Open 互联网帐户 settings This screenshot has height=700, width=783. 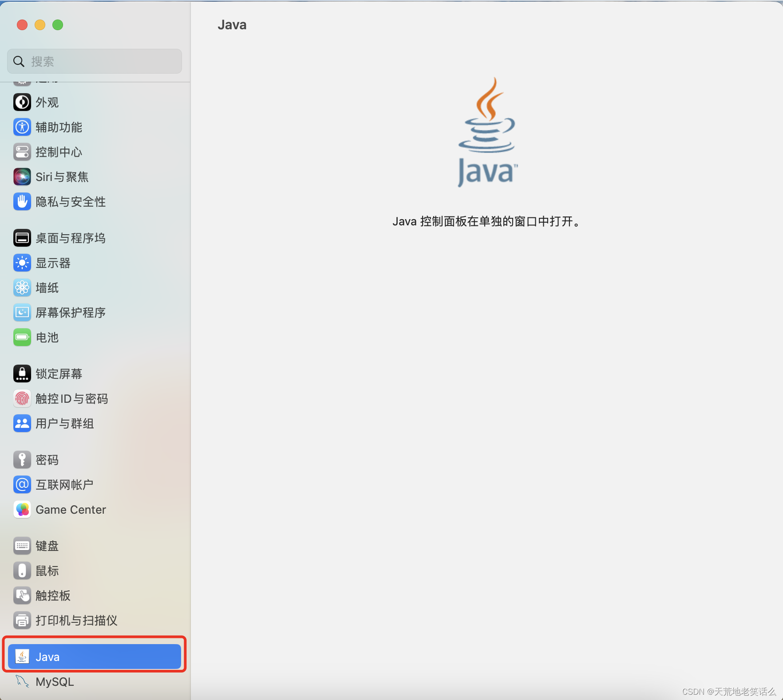(64, 484)
